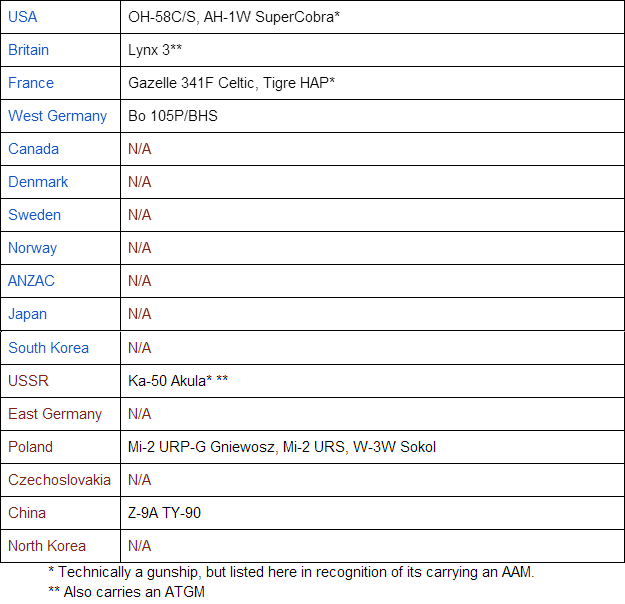
Task: Click the North Korea link
Action: click(x=47, y=546)
